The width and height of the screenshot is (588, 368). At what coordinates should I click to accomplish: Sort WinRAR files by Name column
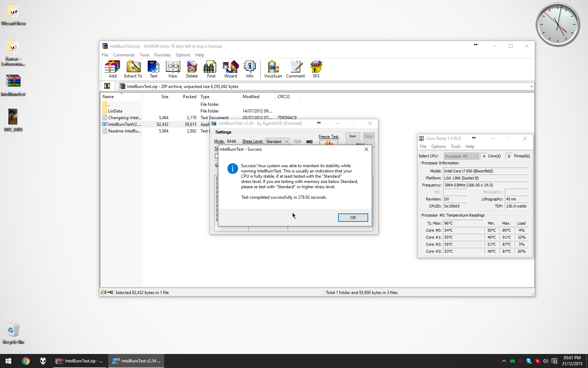point(121,97)
